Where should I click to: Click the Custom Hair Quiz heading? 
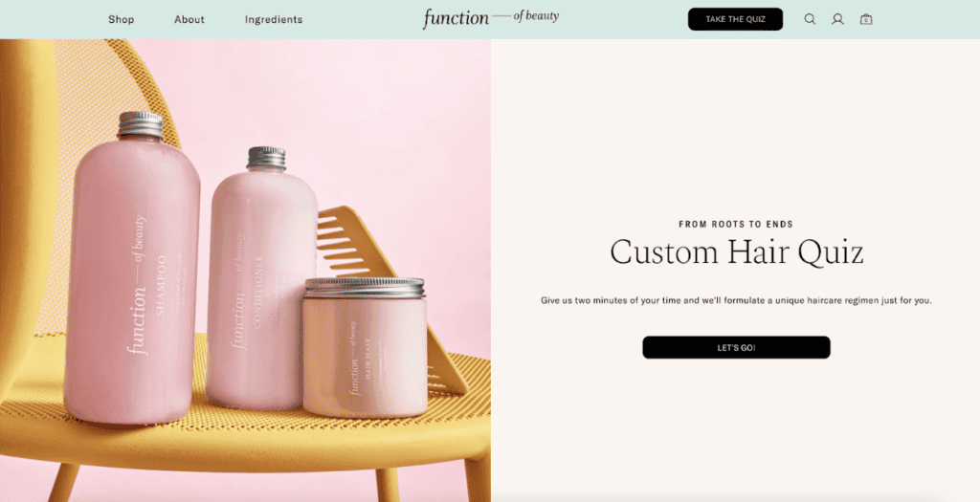pos(736,252)
